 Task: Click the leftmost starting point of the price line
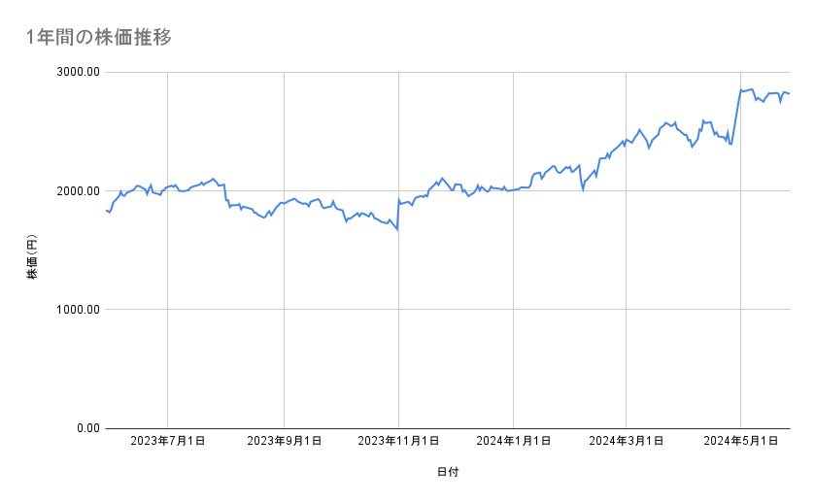pos(106,211)
